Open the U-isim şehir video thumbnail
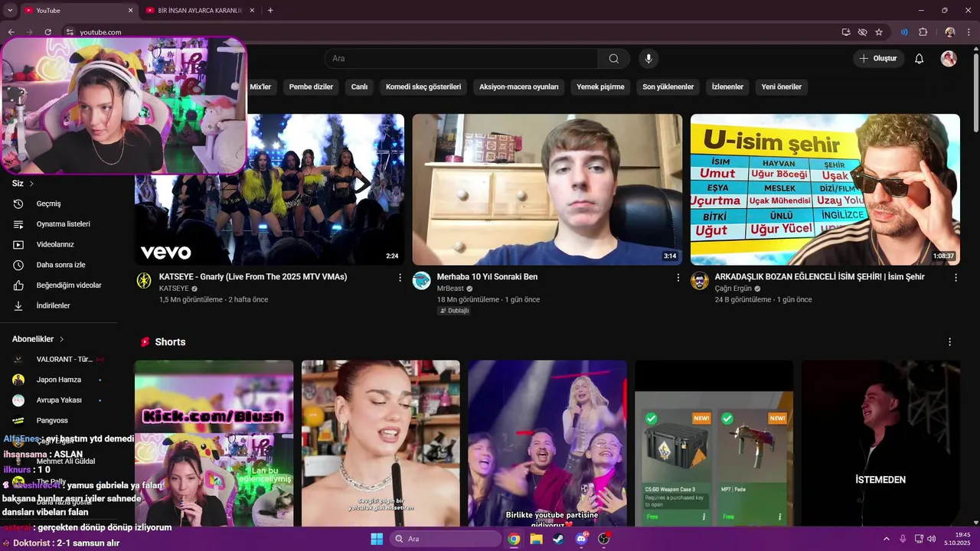The height and width of the screenshot is (551, 980). (825, 190)
